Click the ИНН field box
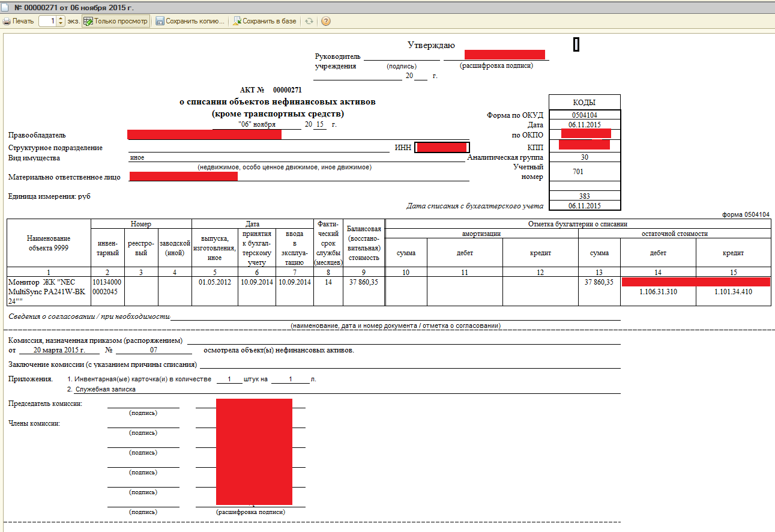775x532 pixels. [x=442, y=147]
